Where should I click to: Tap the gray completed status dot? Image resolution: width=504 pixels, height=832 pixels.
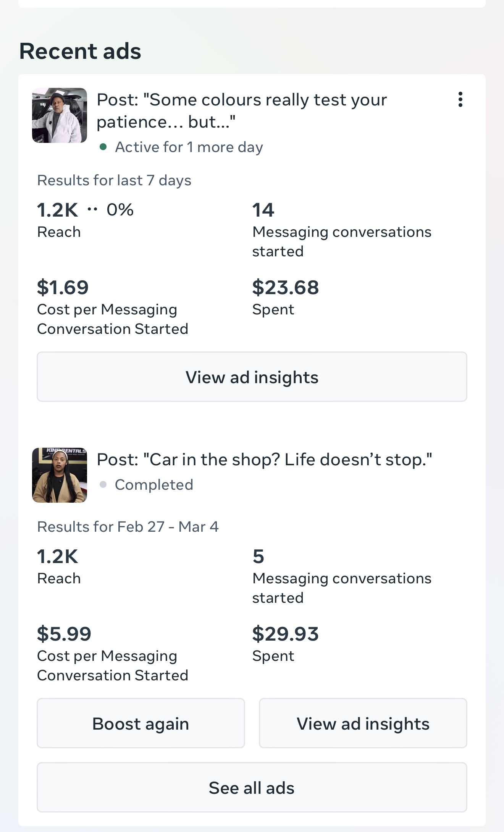point(103,485)
